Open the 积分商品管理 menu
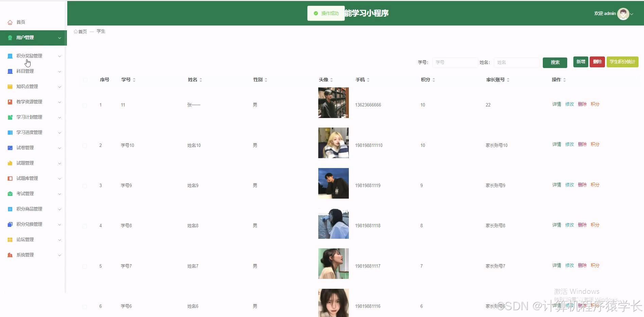The image size is (644, 317). pos(33,209)
